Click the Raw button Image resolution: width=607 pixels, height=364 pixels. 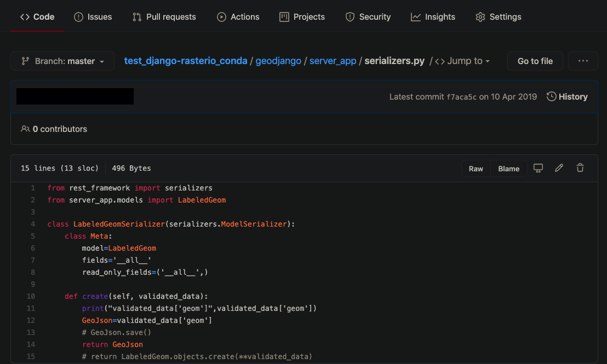coord(476,169)
